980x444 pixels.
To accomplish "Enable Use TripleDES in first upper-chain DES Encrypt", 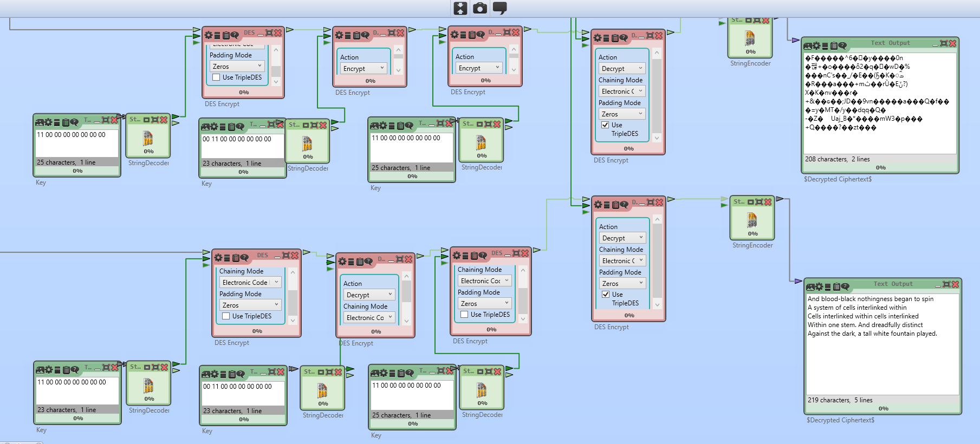I will pyautogui.click(x=216, y=77).
